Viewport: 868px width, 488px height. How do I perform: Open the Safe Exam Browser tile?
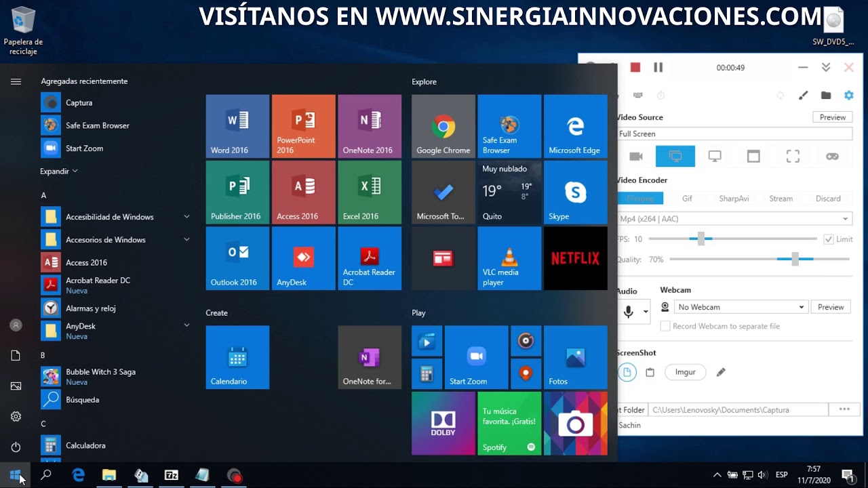click(x=509, y=126)
